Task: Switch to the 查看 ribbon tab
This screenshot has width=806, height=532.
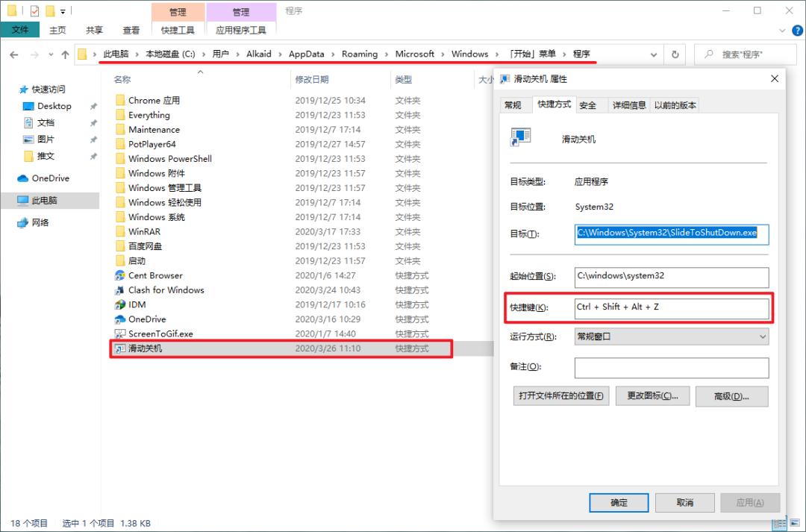Action: pos(131,30)
